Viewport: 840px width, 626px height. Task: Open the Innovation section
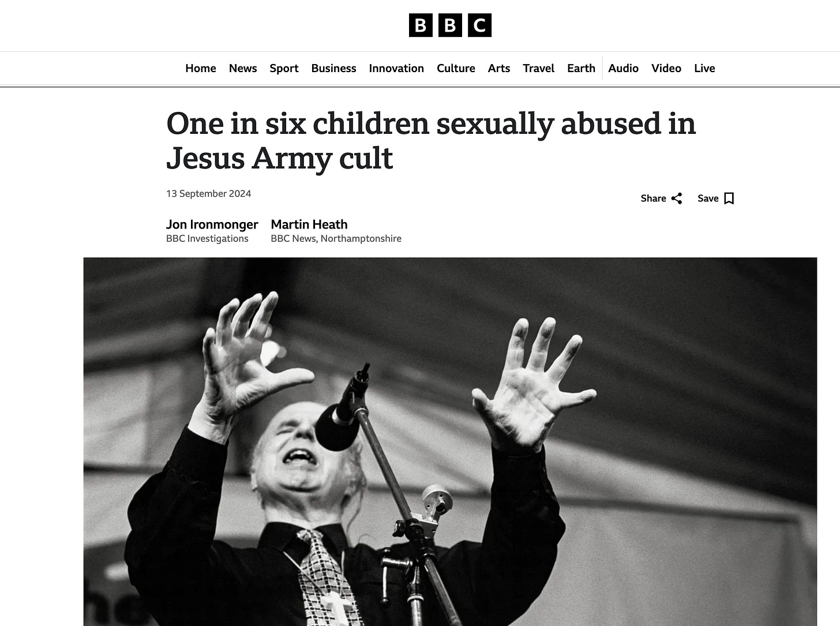pos(396,68)
